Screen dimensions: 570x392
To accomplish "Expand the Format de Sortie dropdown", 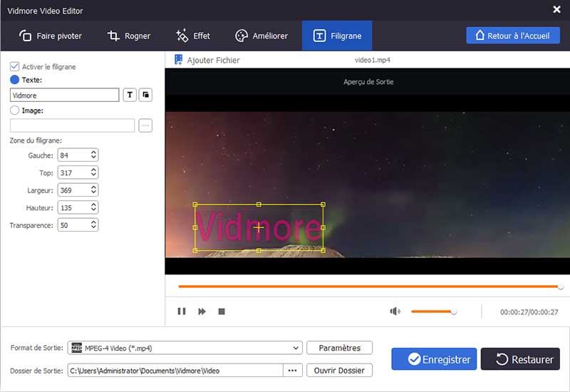I will (x=296, y=349).
